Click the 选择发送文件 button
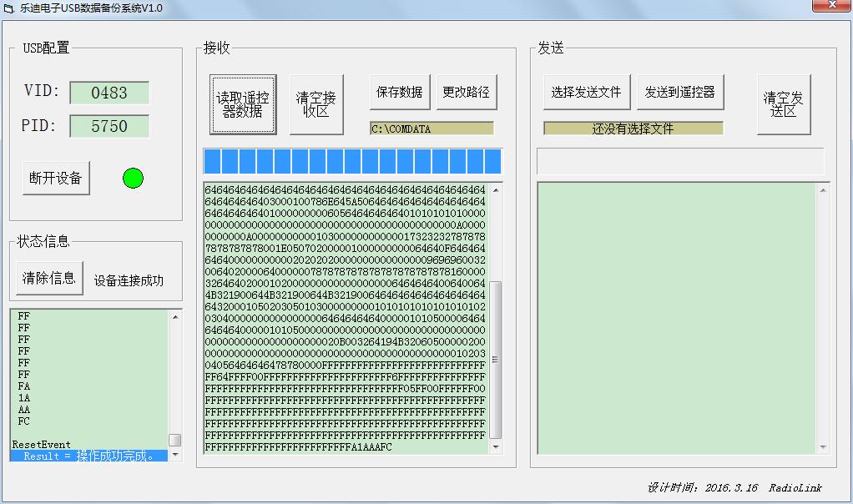 (587, 92)
